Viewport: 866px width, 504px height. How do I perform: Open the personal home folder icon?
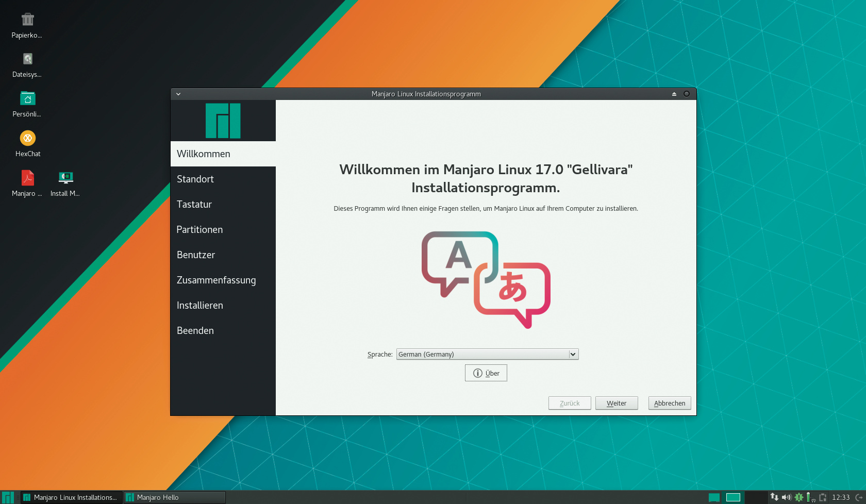click(27, 98)
